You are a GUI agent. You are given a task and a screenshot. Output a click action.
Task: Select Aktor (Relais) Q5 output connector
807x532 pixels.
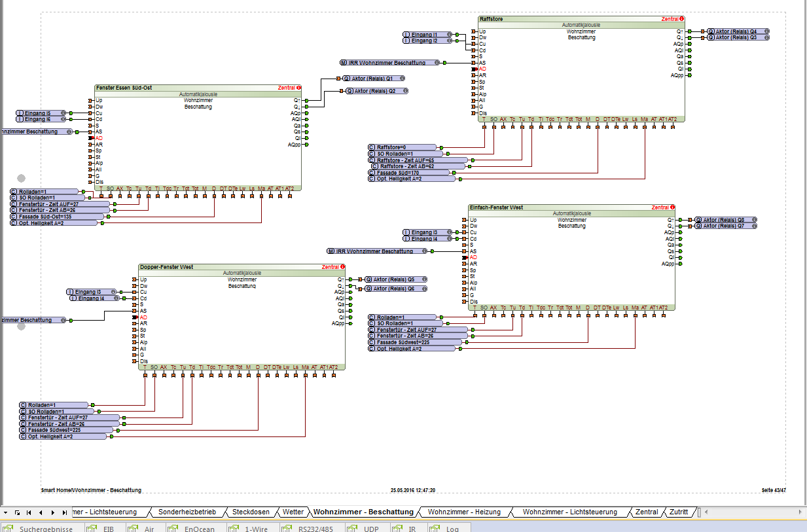[395, 279]
